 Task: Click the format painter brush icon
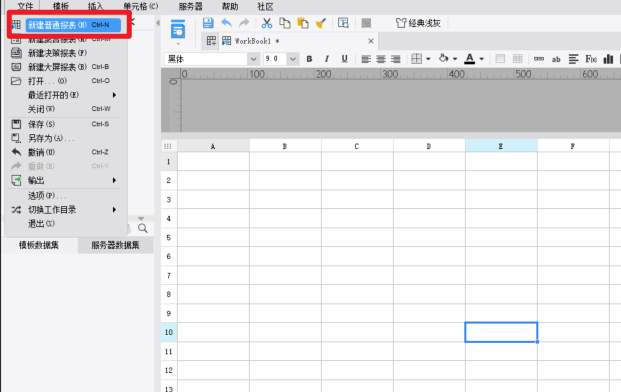click(321, 23)
